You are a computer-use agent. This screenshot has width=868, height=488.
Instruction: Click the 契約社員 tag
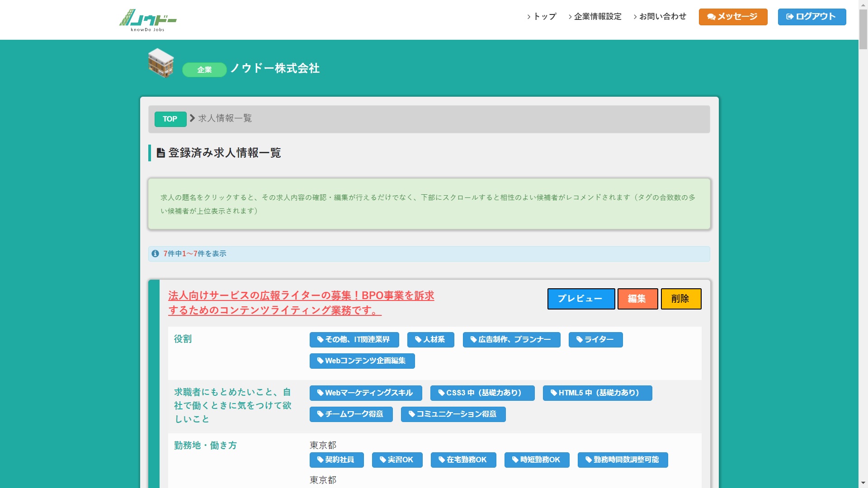336,460
